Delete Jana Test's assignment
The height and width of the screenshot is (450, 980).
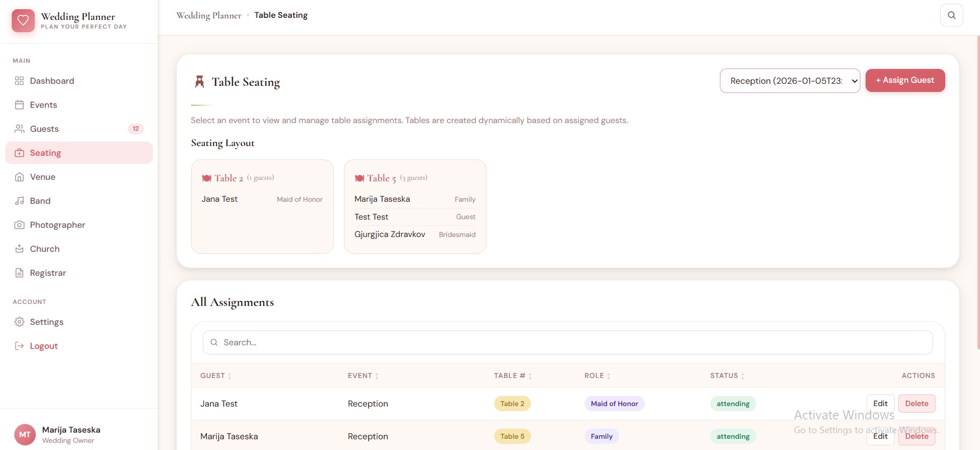click(x=916, y=404)
